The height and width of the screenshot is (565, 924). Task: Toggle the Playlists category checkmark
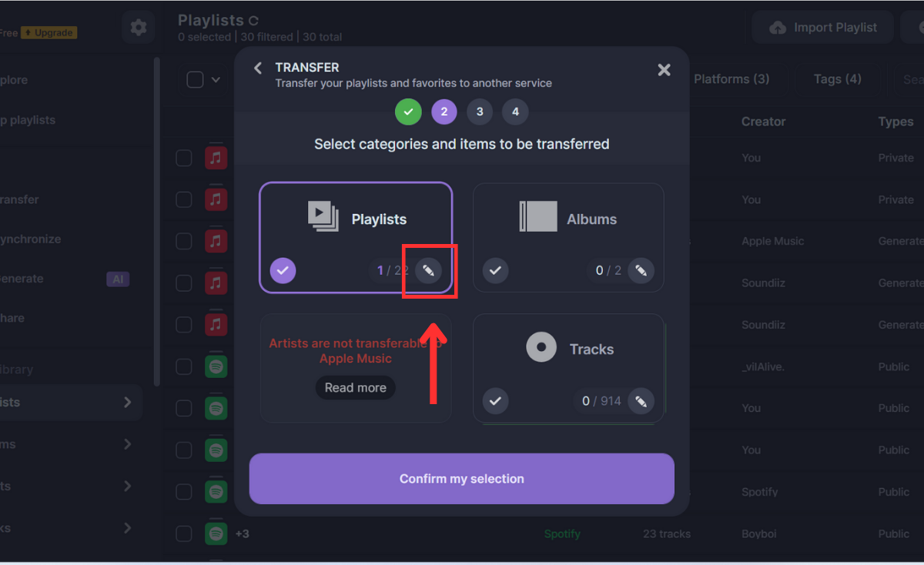click(x=283, y=271)
